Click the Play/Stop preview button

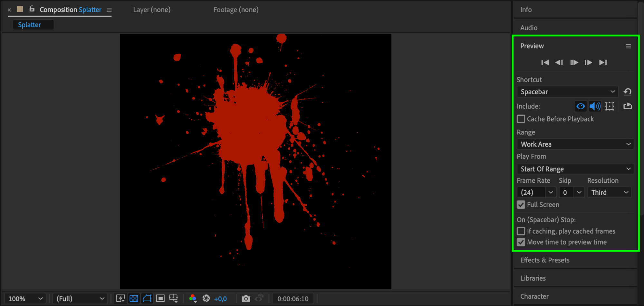coord(573,63)
